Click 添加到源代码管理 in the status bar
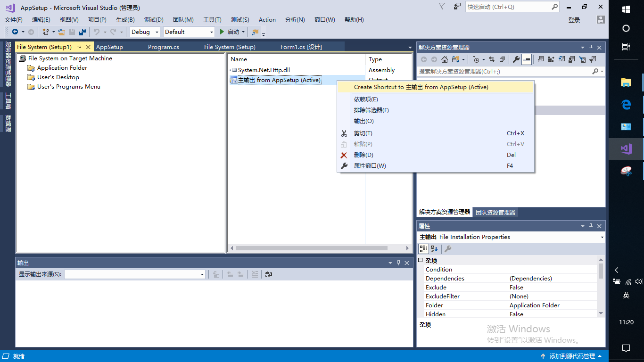This screenshot has width=644, height=362. tap(573, 356)
